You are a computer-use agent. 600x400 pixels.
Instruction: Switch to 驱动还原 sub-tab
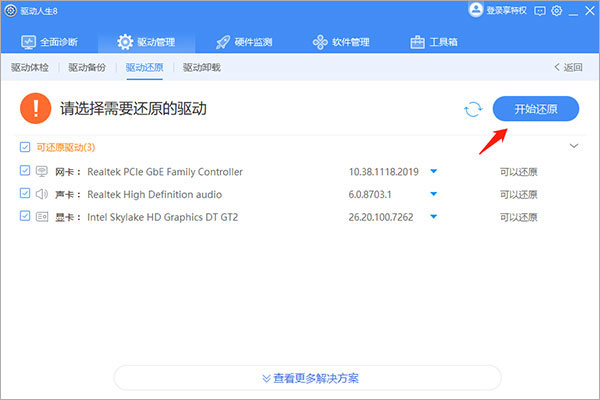coord(145,68)
